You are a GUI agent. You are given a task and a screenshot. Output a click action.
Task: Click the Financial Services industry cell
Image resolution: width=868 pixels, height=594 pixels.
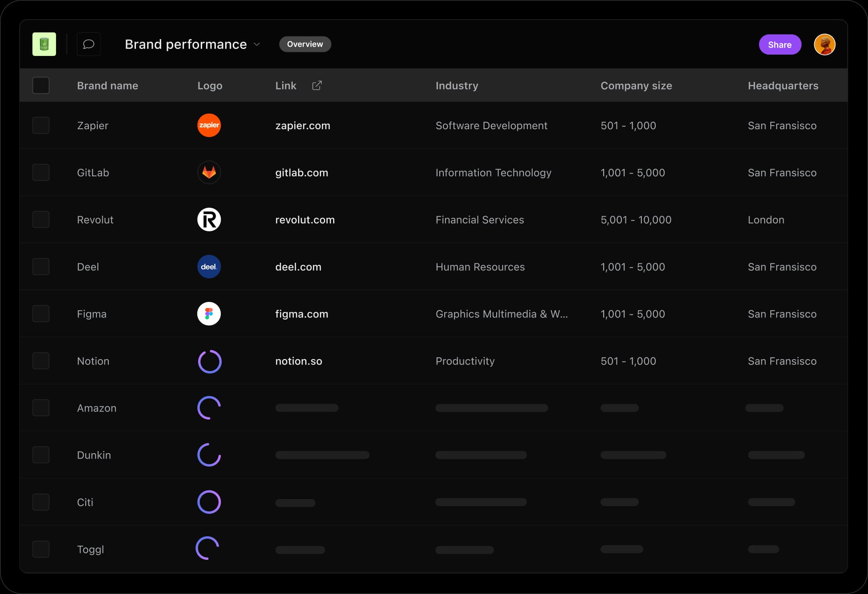[x=480, y=220]
